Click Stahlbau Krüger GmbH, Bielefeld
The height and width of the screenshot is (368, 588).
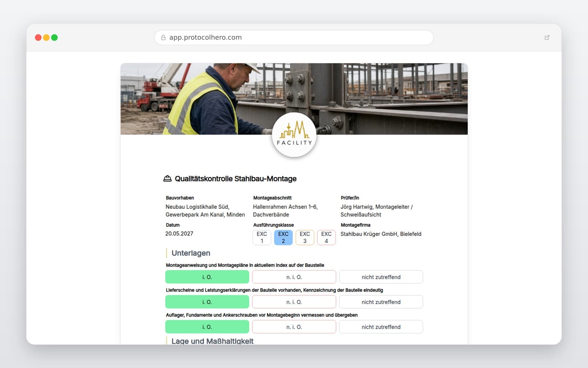click(381, 234)
